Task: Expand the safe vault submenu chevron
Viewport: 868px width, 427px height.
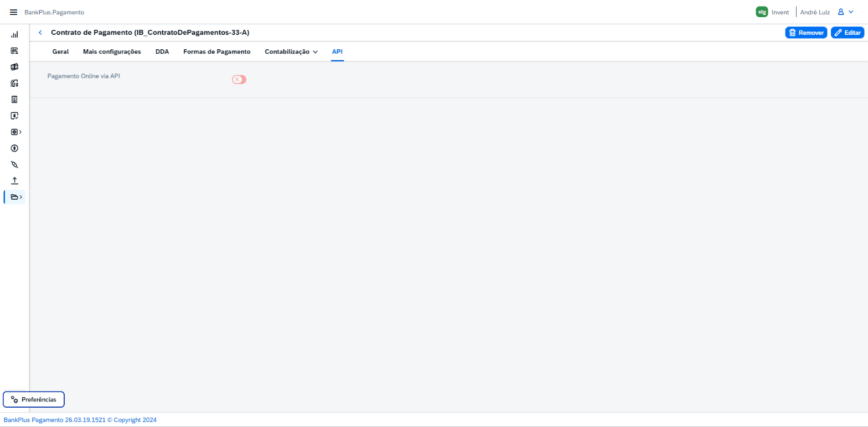Action: click(x=20, y=132)
